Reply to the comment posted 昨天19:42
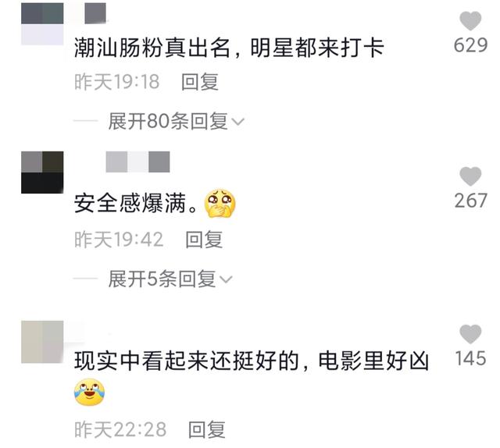The image size is (500, 448). [x=204, y=240]
